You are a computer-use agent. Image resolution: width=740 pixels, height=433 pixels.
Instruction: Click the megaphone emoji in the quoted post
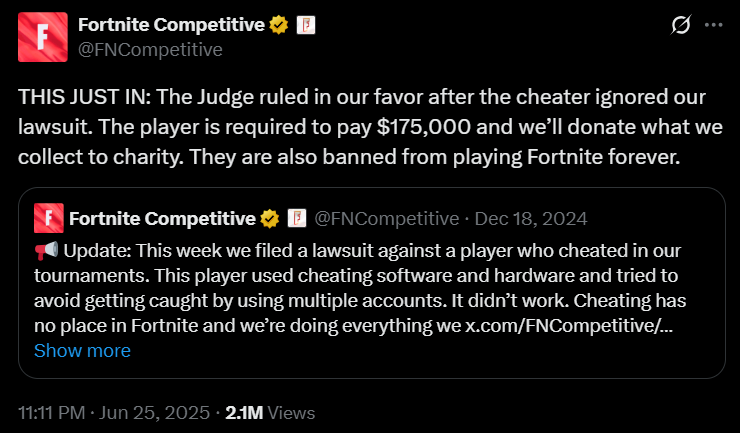[45, 246]
